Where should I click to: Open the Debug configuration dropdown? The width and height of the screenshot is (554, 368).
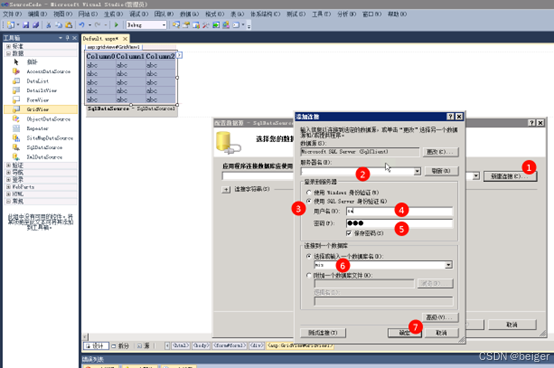164,25
